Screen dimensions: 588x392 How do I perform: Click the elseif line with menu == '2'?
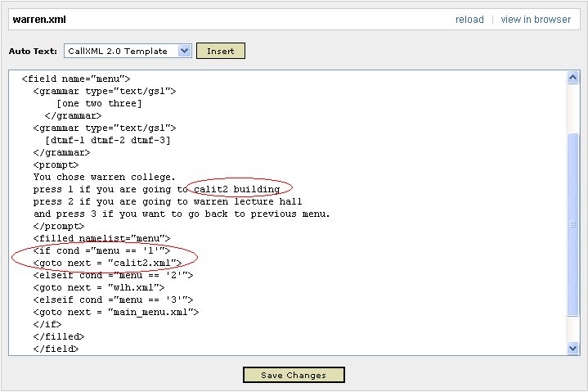(113, 275)
